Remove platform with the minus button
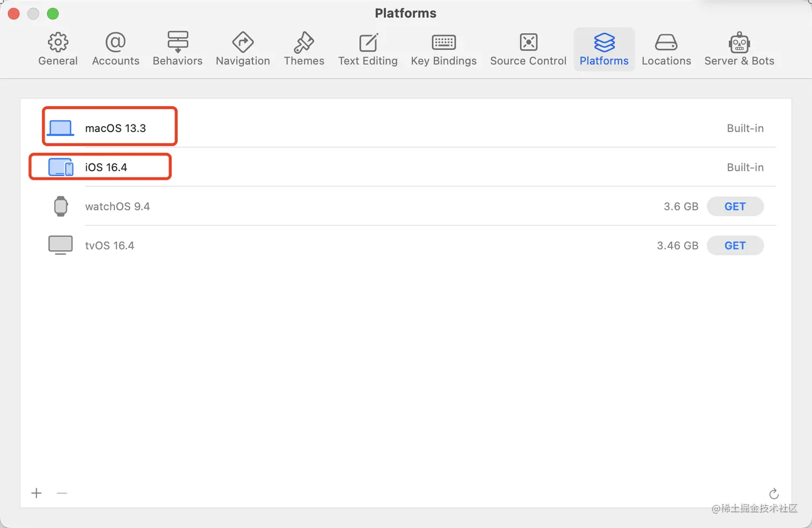This screenshot has height=528, width=812. point(62,493)
